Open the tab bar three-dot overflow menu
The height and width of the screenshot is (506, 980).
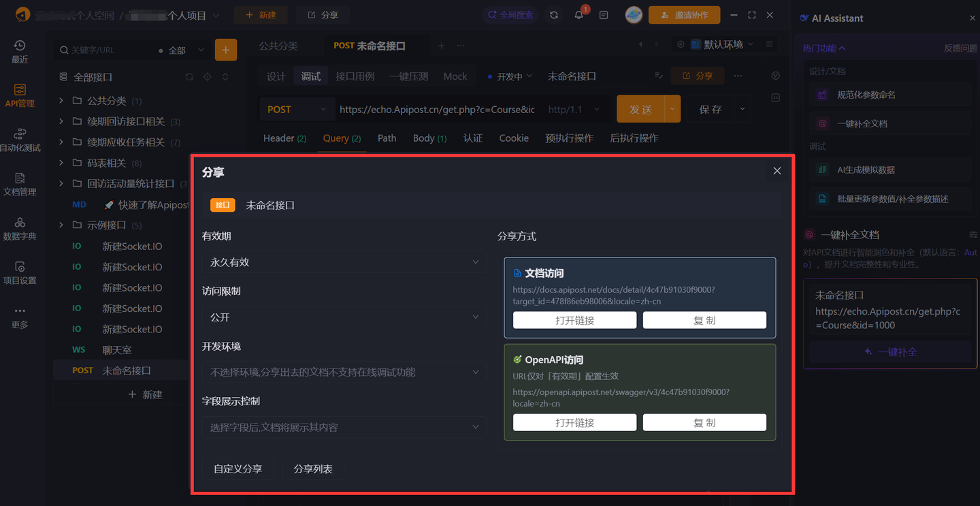(461, 46)
